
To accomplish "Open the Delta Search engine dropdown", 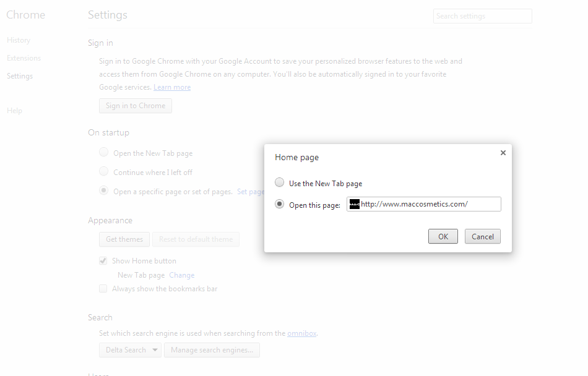I will [130, 350].
